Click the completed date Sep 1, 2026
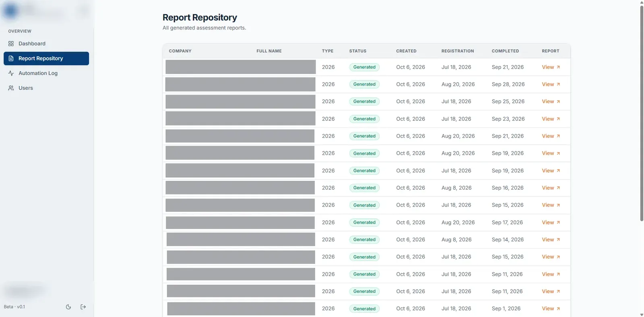644x317 pixels. click(x=506, y=309)
